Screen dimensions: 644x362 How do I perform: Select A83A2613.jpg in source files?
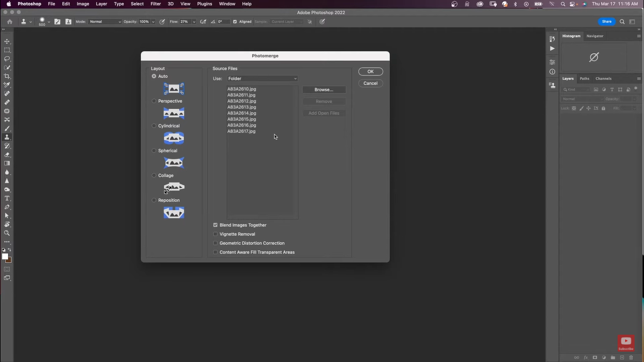[242, 107]
